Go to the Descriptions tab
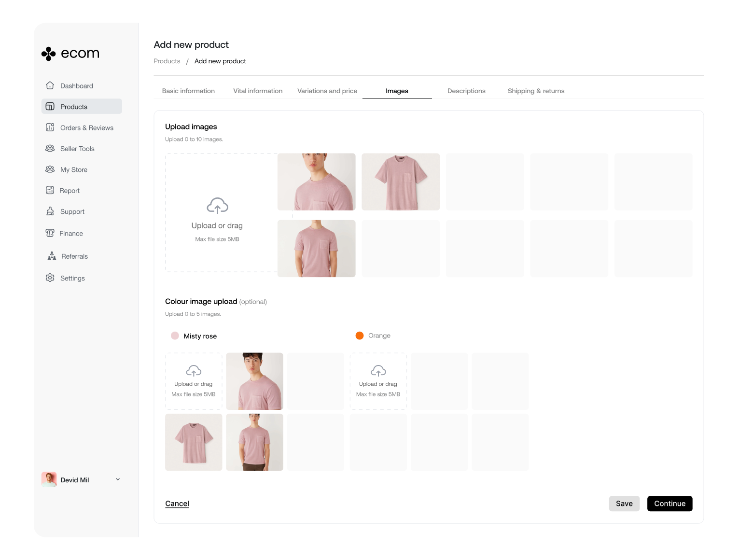 pyautogui.click(x=466, y=91)
